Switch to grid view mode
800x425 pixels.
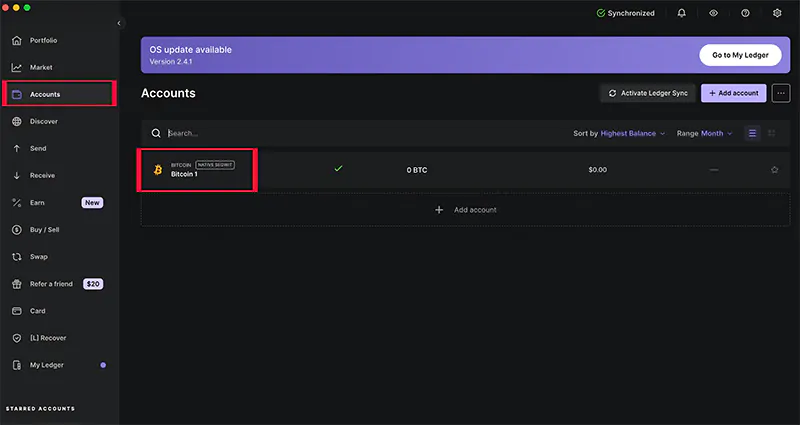pos(771,133)
